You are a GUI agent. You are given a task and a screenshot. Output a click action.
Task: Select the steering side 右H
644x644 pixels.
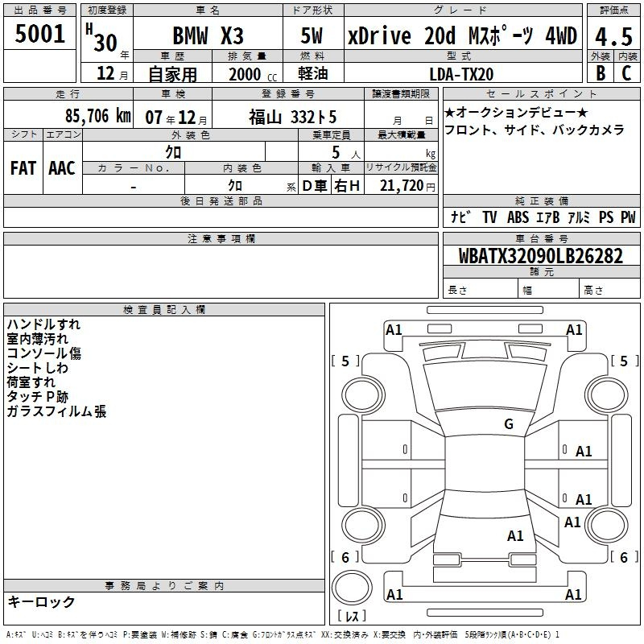347,186
